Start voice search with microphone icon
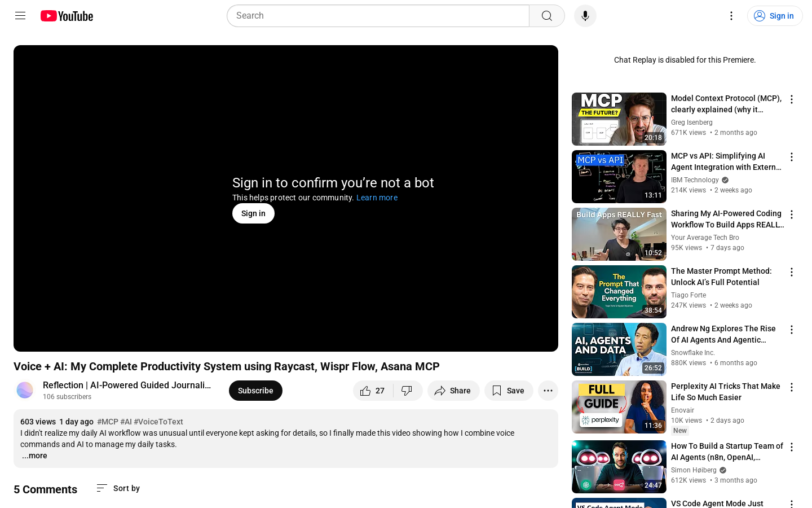This screenshot has height=508, width=812. coord(585,16)
